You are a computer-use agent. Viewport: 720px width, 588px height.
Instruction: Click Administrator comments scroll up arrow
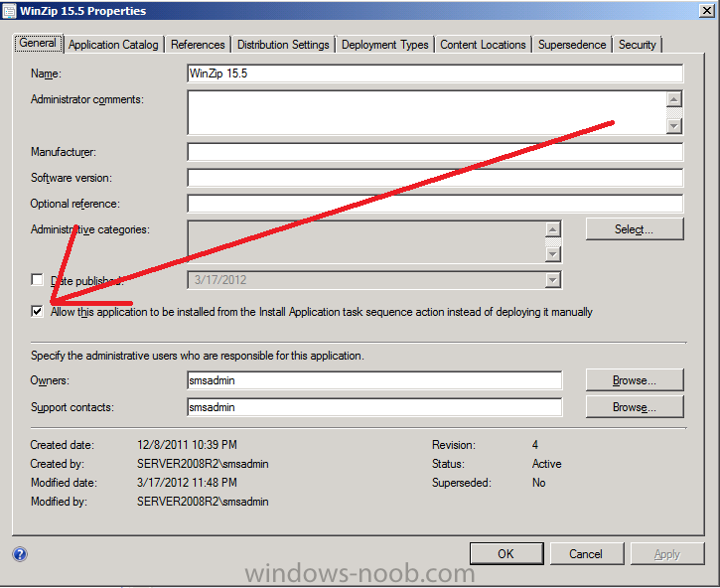pos(673,99)
